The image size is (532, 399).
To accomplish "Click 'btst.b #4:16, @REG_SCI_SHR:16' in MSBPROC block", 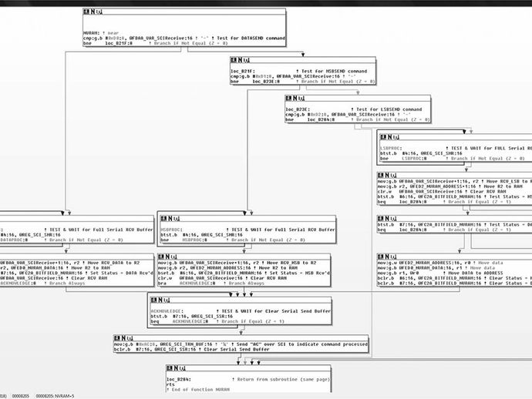I will pyautogui.click(x=201, y=235).
